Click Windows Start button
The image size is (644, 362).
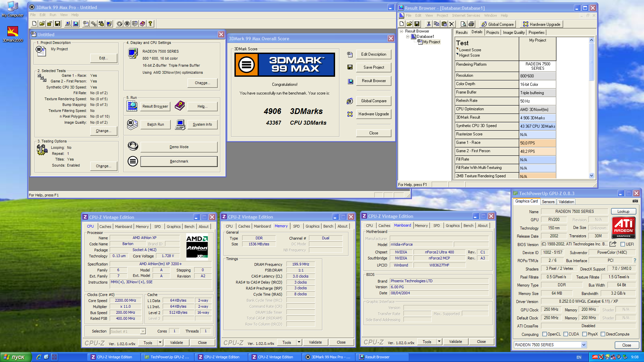pyautogui.click(x=16, y=357)
